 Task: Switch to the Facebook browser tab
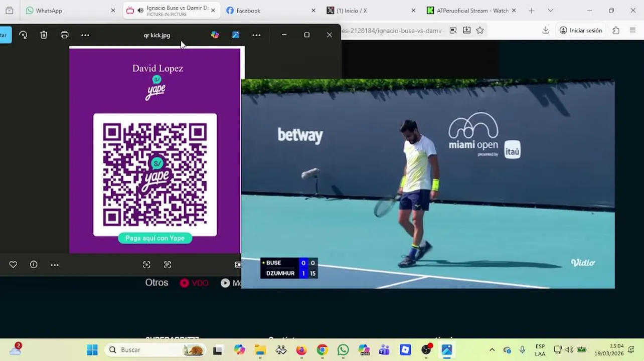point(271,11)
